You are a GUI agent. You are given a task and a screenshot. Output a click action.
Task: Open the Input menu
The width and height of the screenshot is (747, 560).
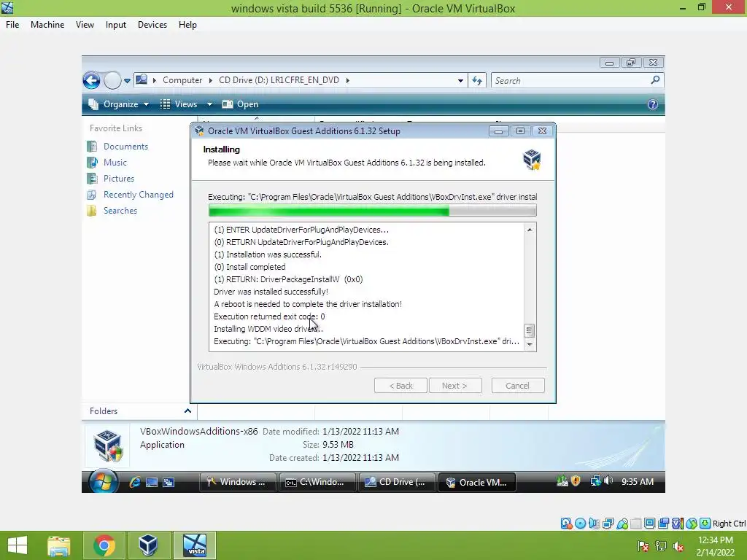[116, 25]
